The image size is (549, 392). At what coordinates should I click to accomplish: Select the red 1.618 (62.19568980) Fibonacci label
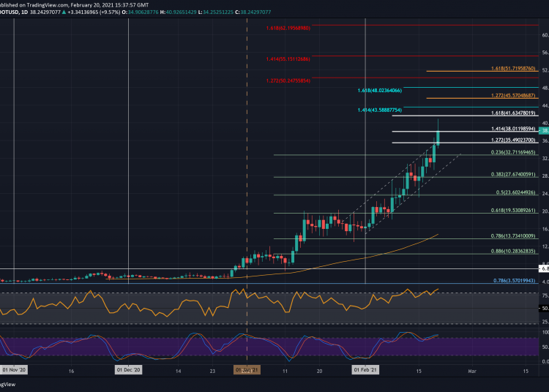pos(288,26)
